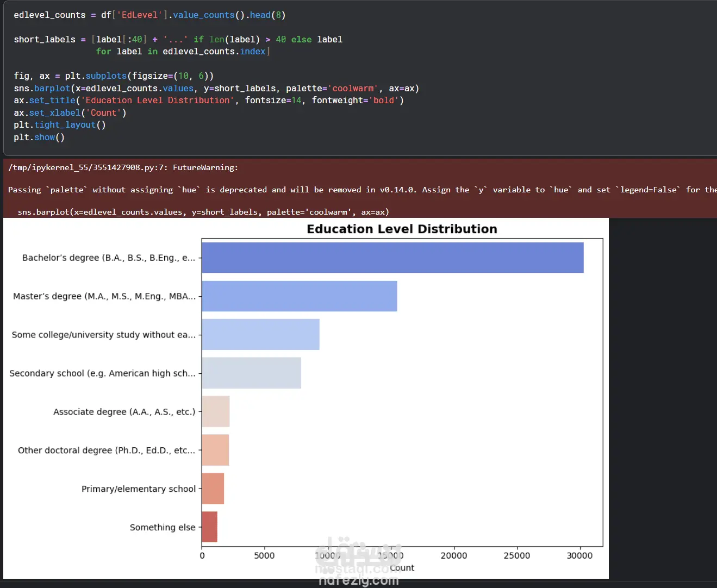The width and height of the screenshot is (717, 588).
Task: Select the Other doctoral degree bar
Action: tap(215, 450)
